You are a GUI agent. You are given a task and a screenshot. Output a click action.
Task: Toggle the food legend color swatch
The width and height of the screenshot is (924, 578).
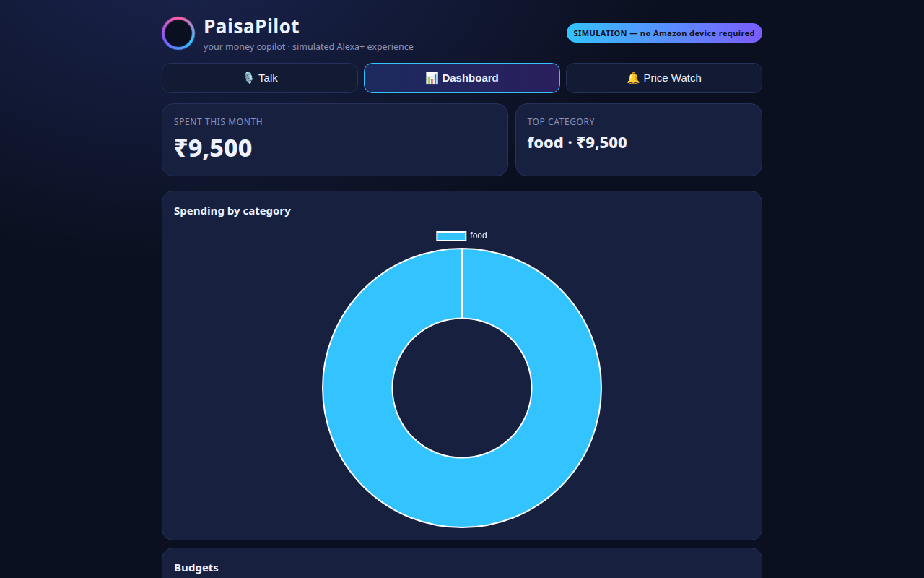point(451,236)
